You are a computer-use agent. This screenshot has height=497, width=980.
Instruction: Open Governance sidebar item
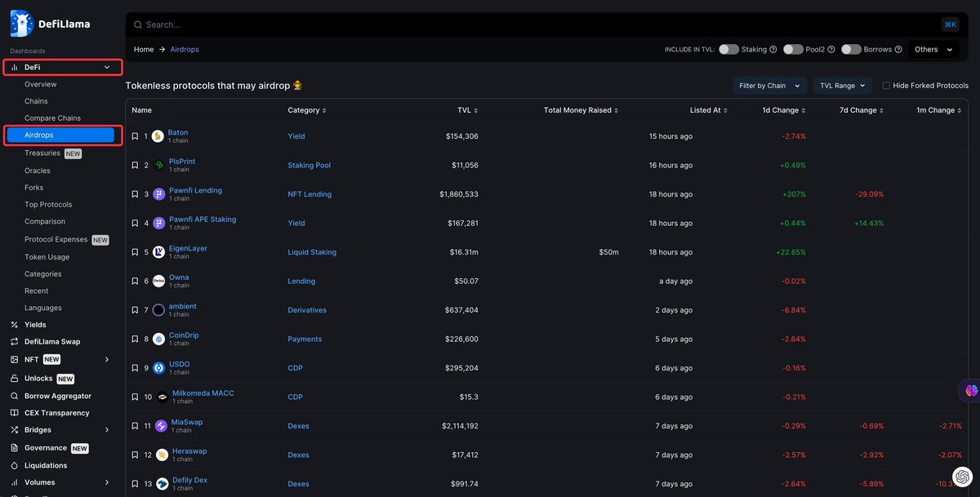click(46, 448)
